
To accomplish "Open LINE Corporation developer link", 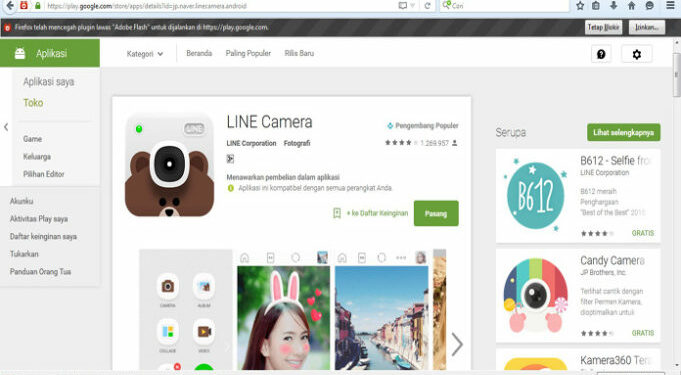I will pos(251,143).
